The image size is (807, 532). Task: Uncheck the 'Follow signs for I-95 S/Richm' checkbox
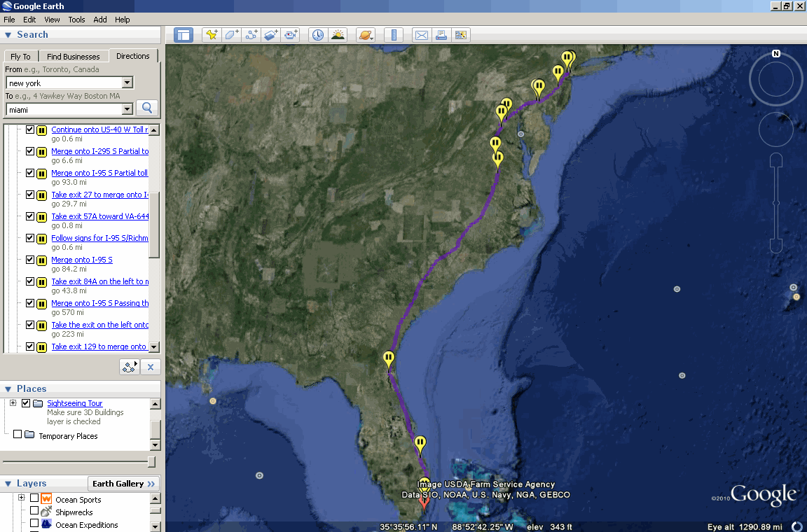coord(30,238)
